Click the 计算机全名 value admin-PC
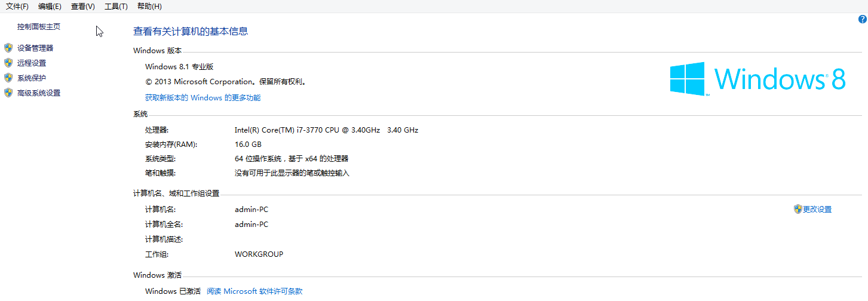Image resolution: width=868 pixels, height=301 pixels. [251, 225]
